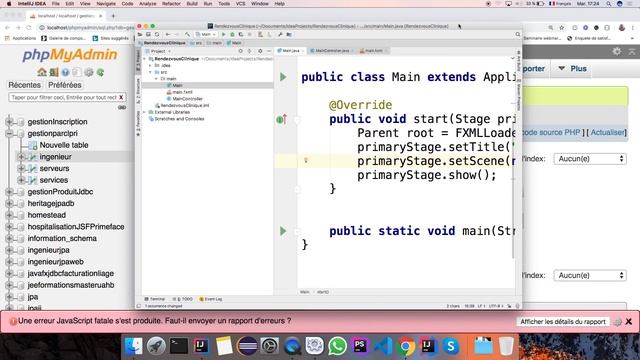Open the Plus dropdown tab in phpMyAdmin
This screenshot has height=360, width=640.
572,69
